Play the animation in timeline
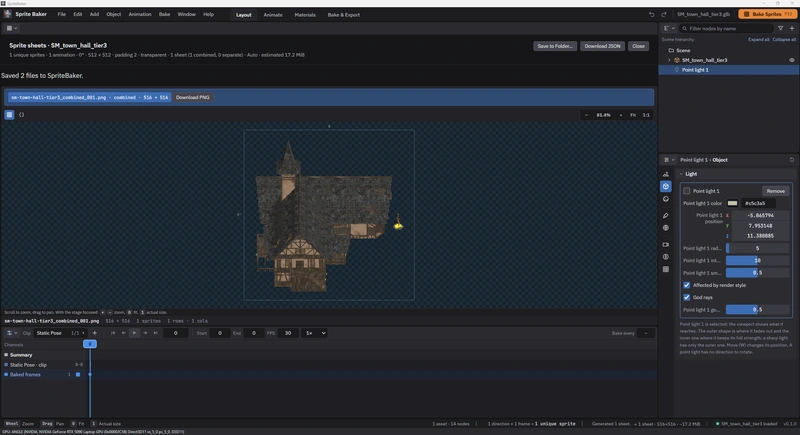The image size is (800, 435). [134, 333]
